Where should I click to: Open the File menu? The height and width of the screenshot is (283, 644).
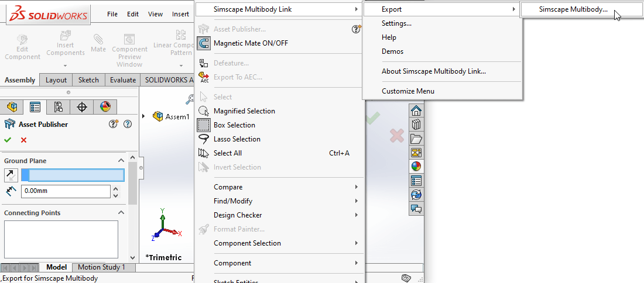tap(112, 14)
